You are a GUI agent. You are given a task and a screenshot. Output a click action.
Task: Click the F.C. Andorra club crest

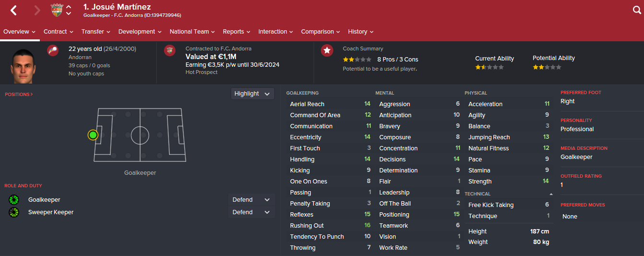(57, 10)
